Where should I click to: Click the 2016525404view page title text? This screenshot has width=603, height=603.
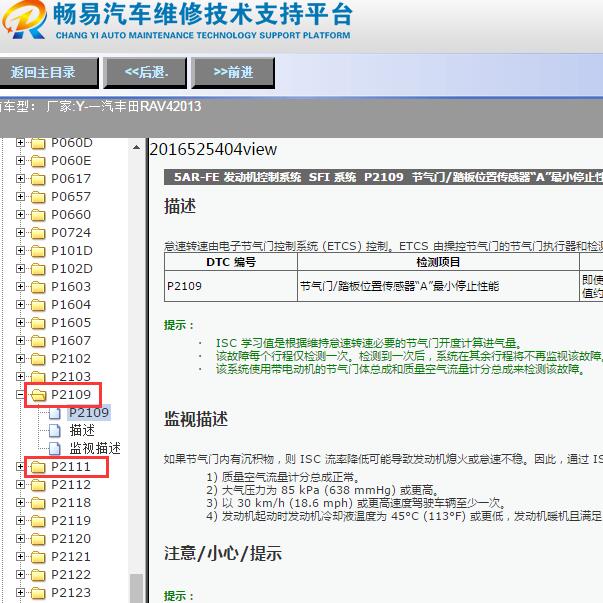click(x=213, y=150)
